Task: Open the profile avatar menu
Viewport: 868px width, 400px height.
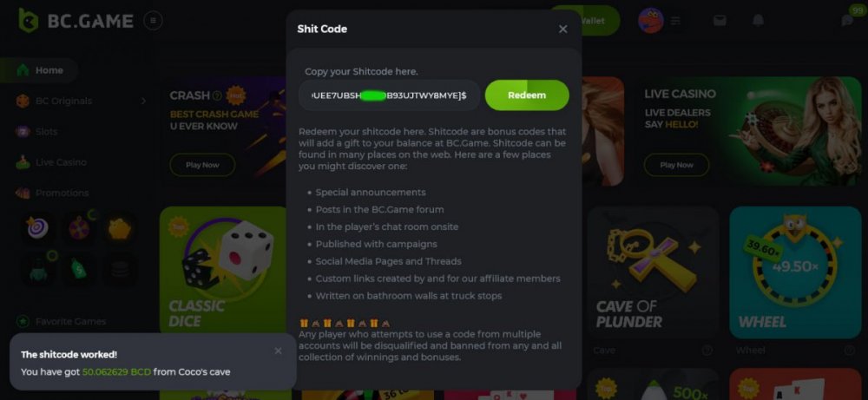Action: [x=650, y=20]
